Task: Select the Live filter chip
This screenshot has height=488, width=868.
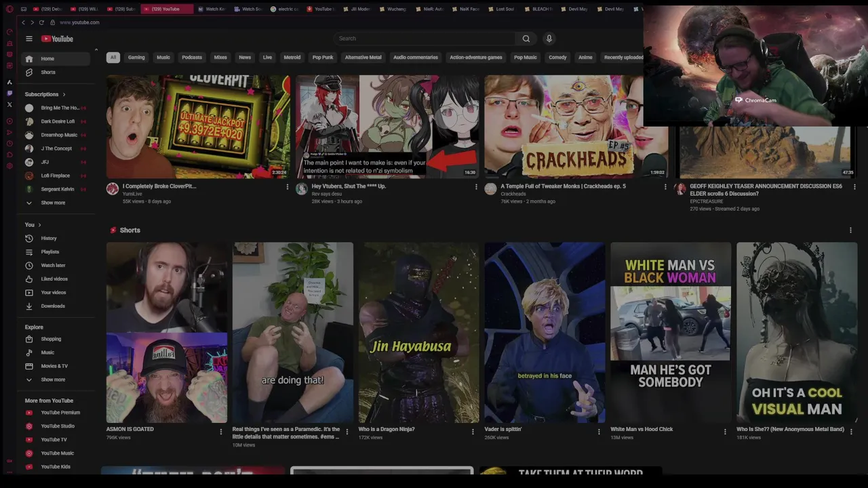Action: (x=267, y=58)
